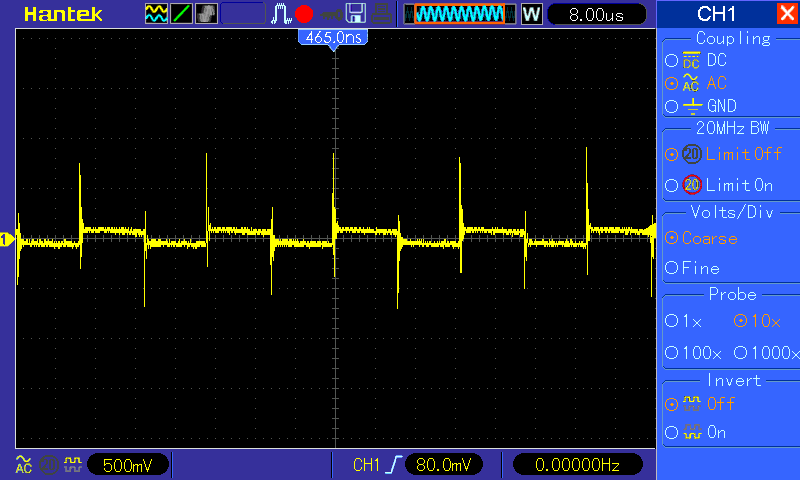Screen dimensions: 800x480
Task: Select bandwidth Limit Off option
Action: click(x=723, y=154)
